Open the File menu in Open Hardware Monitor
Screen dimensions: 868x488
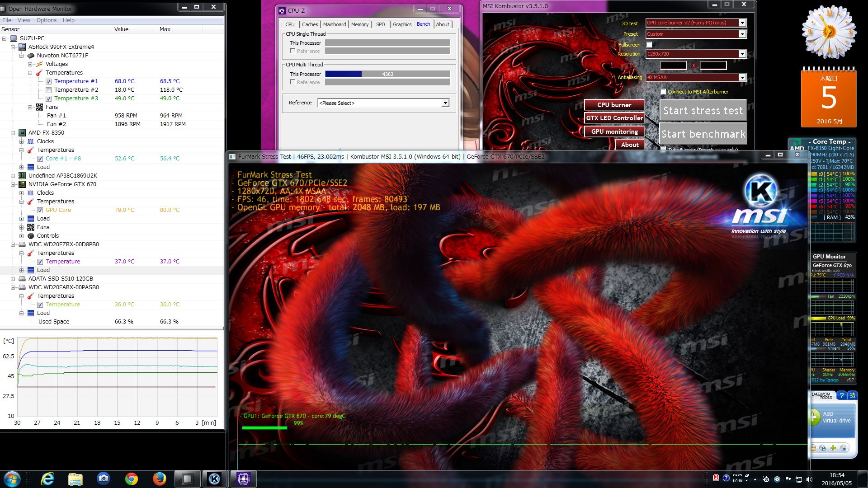pyautogui.click(x=7, y=20)
